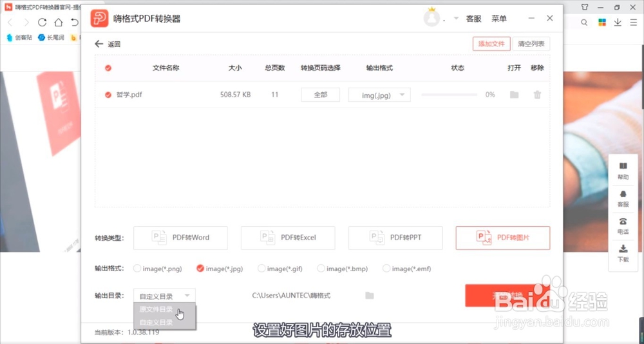This screenshot has width=644, height=344.
Task: Click browser undo arrow icon
Action: tap(74, 22)
